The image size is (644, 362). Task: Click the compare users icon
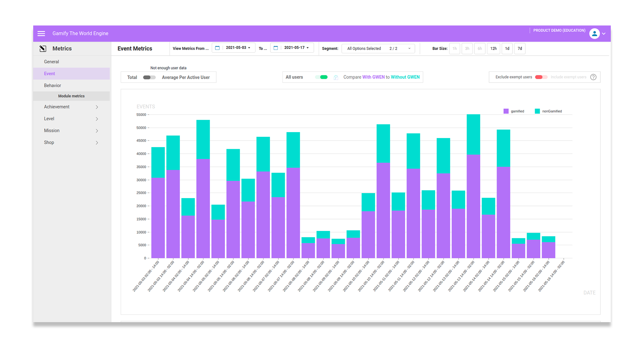(336, 77)
